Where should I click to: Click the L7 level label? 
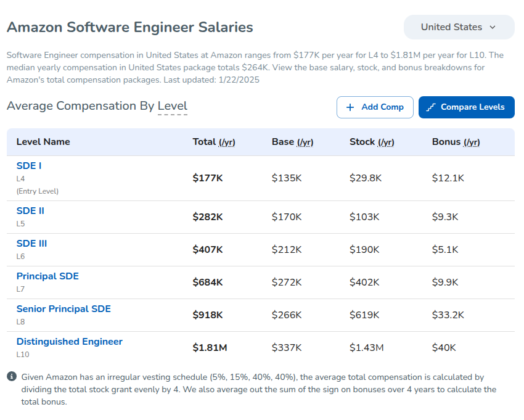(21, 289)
